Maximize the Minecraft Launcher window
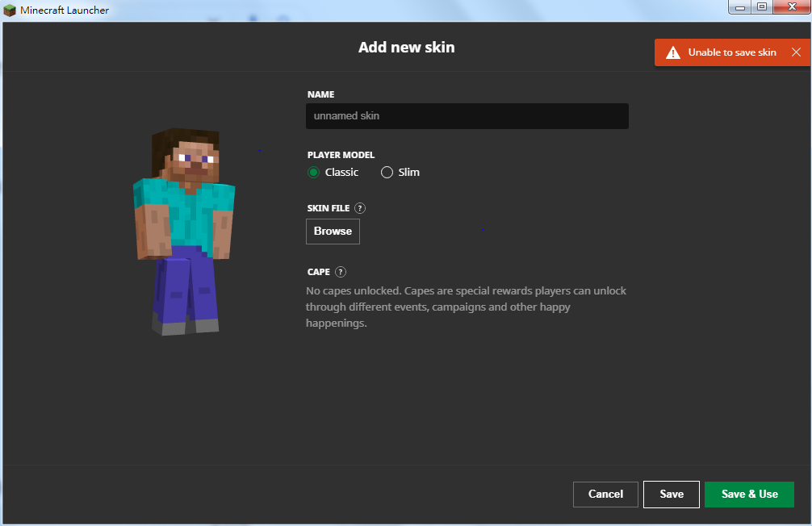 coord(761,7)
